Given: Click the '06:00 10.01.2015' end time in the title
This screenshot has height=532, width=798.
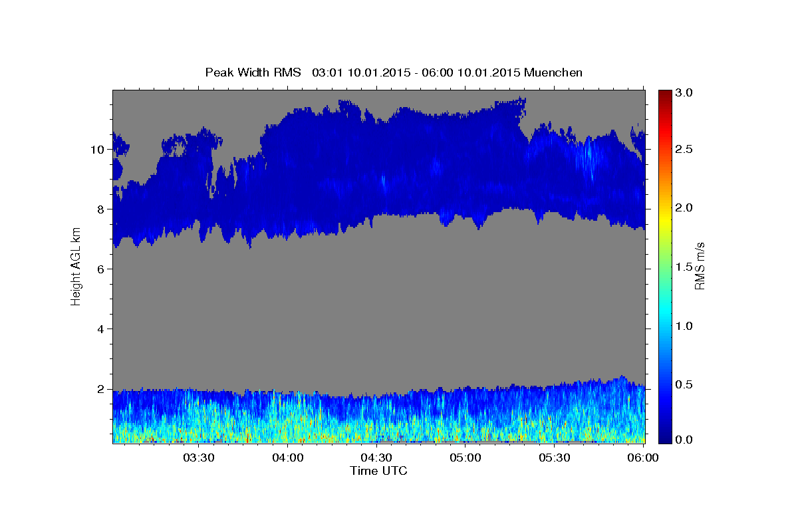Looking at the screenshot, I should point(471,72).
